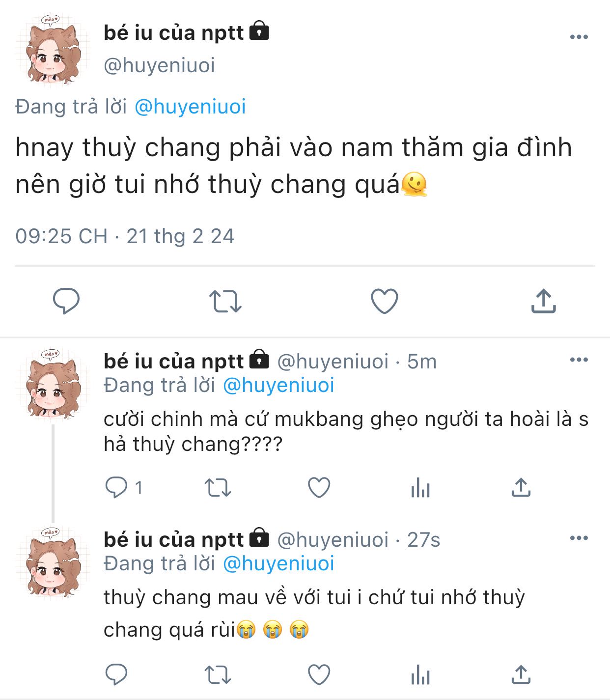Retweet the main tweet
The height and width of the screenshot is (700, 610).
[225, 301]
